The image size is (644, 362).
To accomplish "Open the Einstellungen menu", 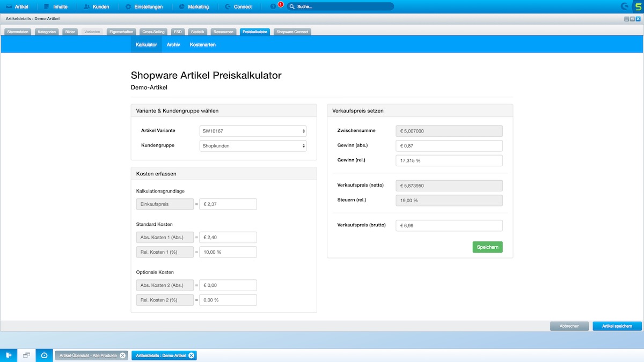I will pos(143,7).
